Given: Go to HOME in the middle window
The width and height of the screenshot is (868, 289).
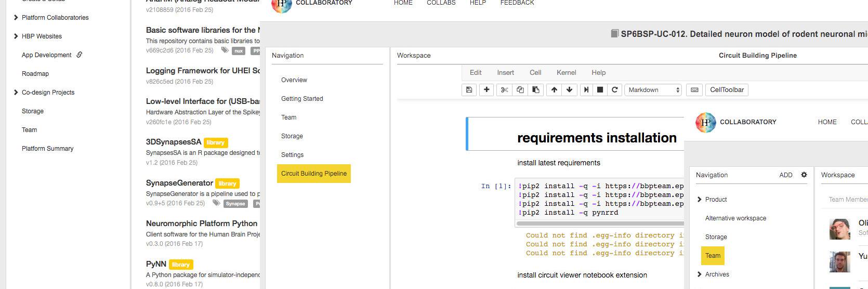Looking at the screenshot, I should pos(403,3).
